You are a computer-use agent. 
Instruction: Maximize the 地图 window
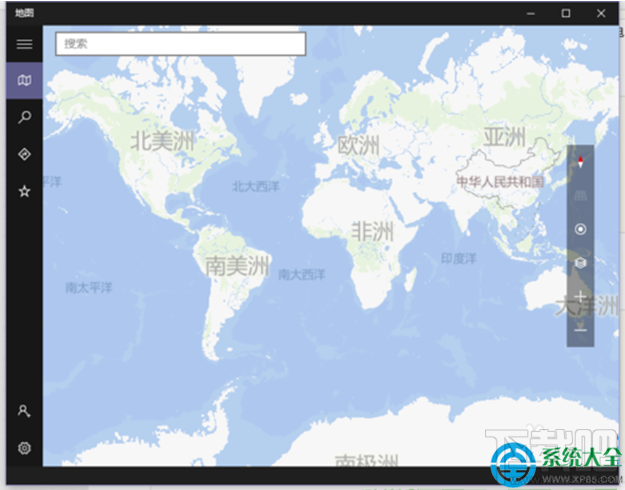click(566, 14)
